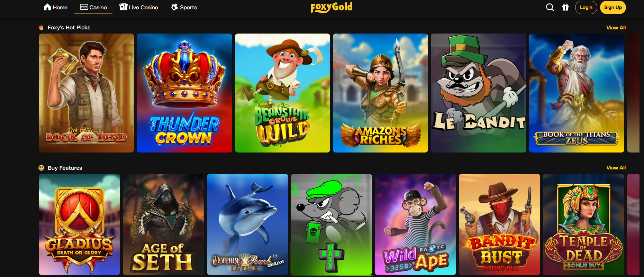Open the Book of Dead game
644x277 pixels.
point(86,93)
